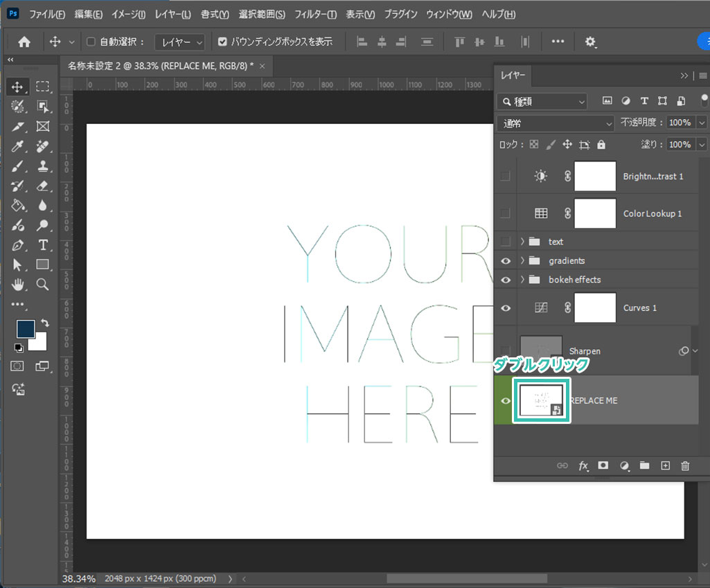Screen dimensions: 710x588
Task: Expand the bokeh effects layer group
Action: pyautogui.click(x=522, y=280)
